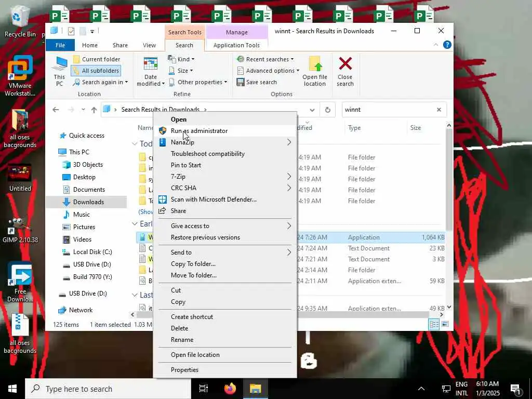The width and height of the screenshot is (532, 399).
Task: Go back with Back arrow
Action: pos(56,110)
